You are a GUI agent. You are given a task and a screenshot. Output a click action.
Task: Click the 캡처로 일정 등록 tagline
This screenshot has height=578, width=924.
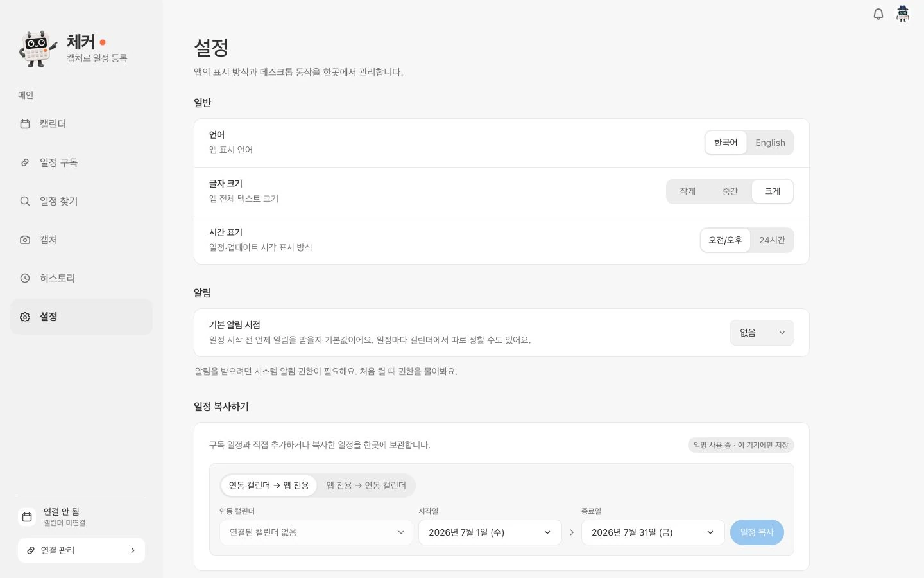pyautogui.click(x=97, y=58)
